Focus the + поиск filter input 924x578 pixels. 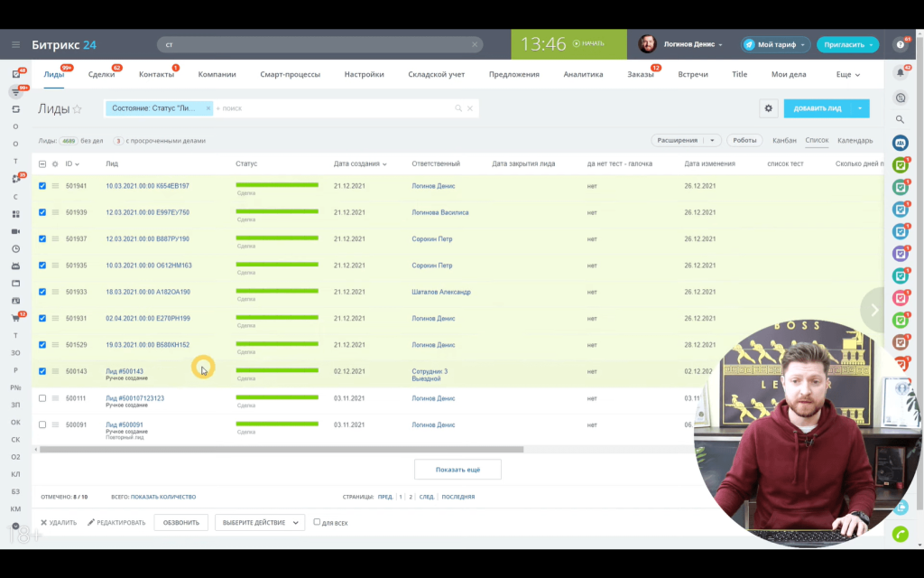click(333, 108)
